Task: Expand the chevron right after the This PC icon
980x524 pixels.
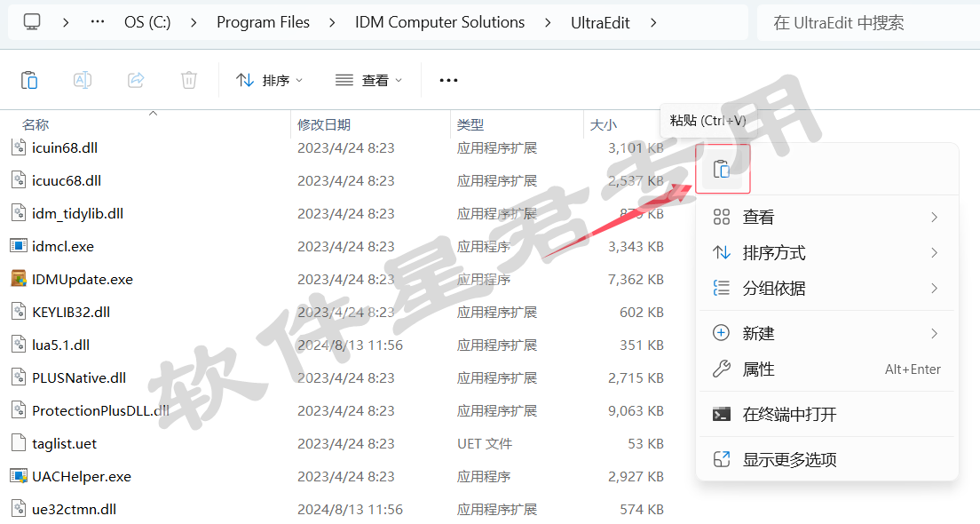Action: click(66, 22)
